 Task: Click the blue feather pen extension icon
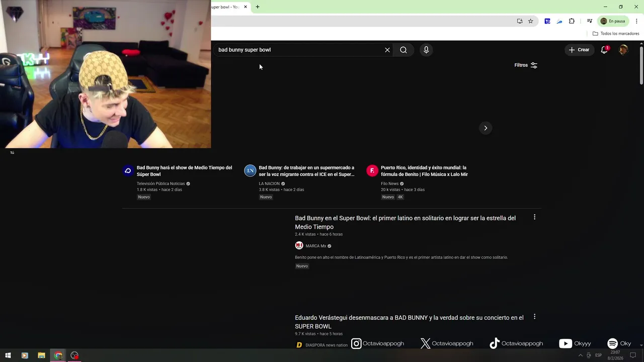pos(559,21)
